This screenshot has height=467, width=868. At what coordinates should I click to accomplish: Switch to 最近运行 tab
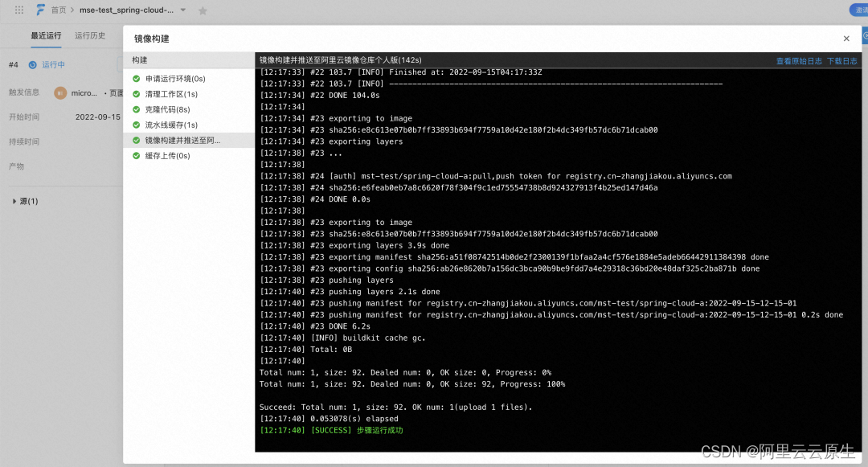(x=46, y=35)
